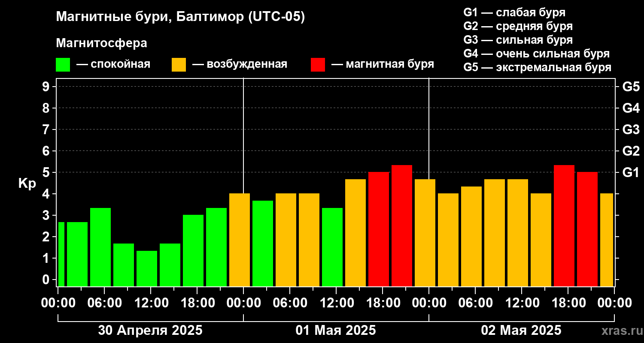The image size is (644, 343).
Task: Click the orange bar spanning midnight into 01 Мая
Action: 240,240
